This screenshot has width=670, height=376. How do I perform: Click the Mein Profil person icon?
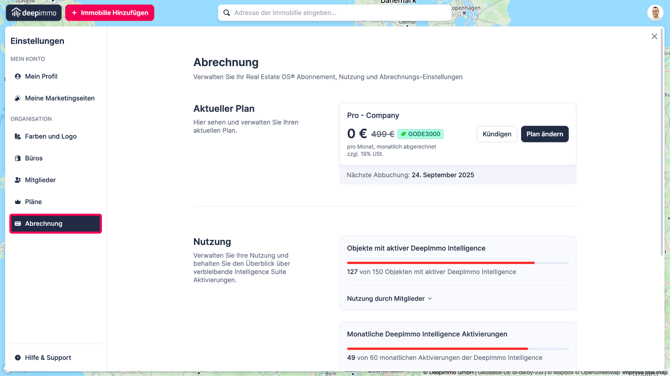pyautogui.click(x=18, y=76)
